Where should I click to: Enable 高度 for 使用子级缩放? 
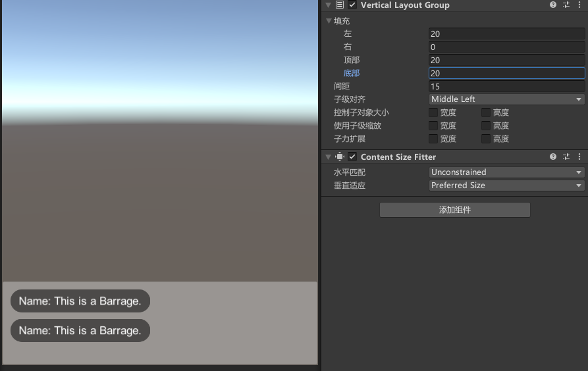[486, 126]
